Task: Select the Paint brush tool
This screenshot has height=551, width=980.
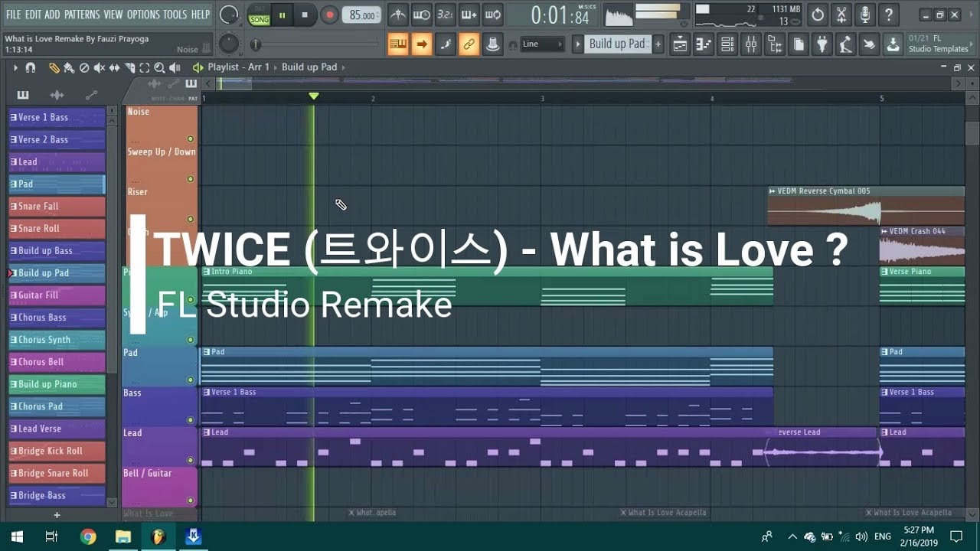Action: [69, 67]
